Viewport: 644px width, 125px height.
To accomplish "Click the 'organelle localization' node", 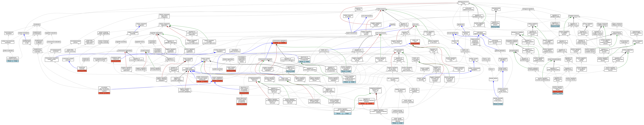I will pyautogui.click(x=51, y=33).
